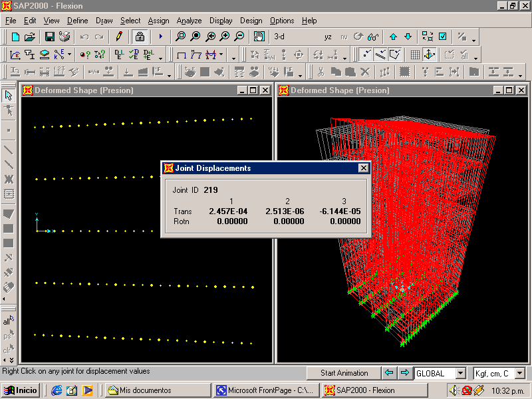Select the Rubber Band Zoom magnifier

180,37
